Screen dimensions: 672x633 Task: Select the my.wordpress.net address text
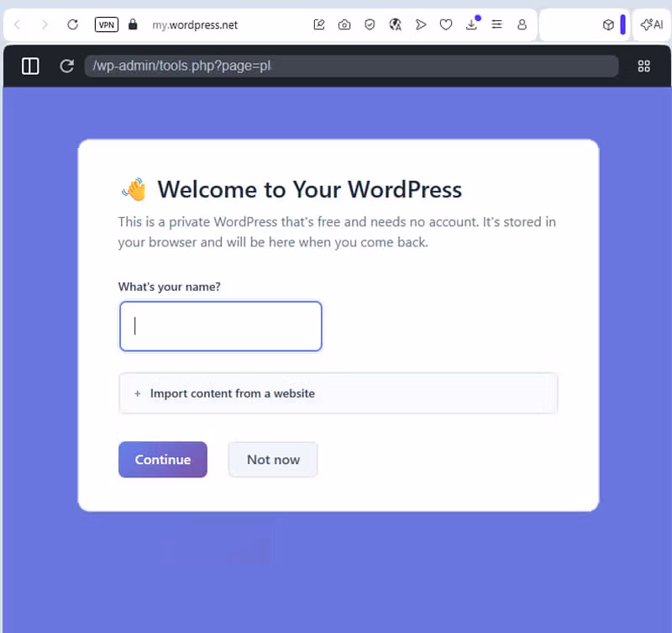click(x=195, y=25)
